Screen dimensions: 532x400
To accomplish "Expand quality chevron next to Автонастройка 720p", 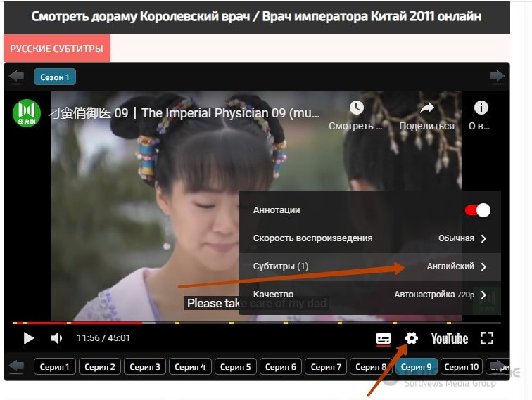I will tap(483, 295).
